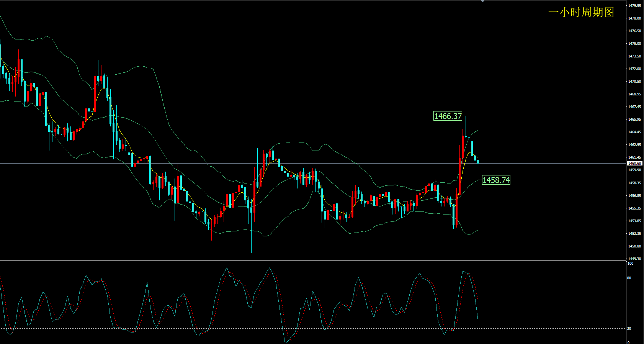Click the 1475.00 price axis label

click(x=634, y=44)
